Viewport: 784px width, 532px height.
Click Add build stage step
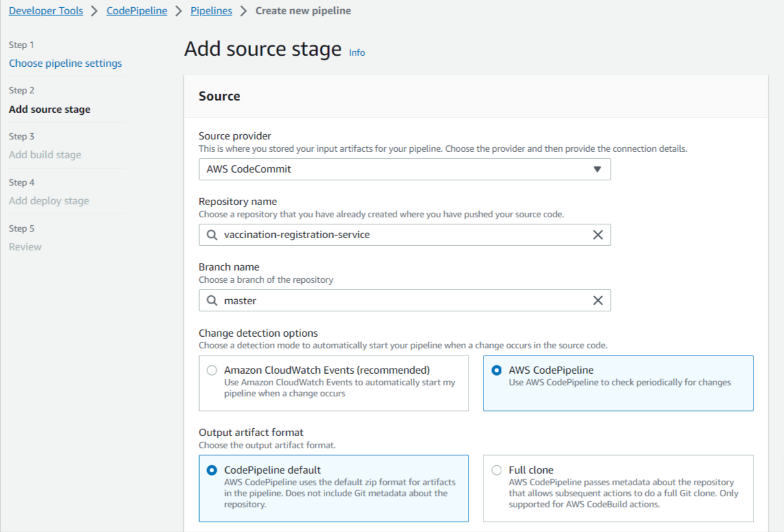click(x=45, y=155)
